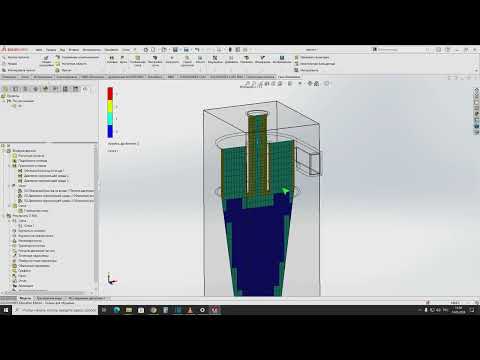Click red segment of color legend
480x360 pixels.
[110, 93]
